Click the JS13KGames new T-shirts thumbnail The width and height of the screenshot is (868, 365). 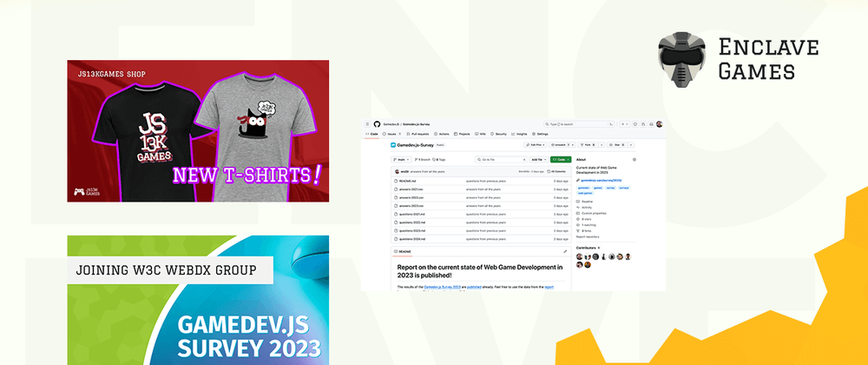pos(198,130)
